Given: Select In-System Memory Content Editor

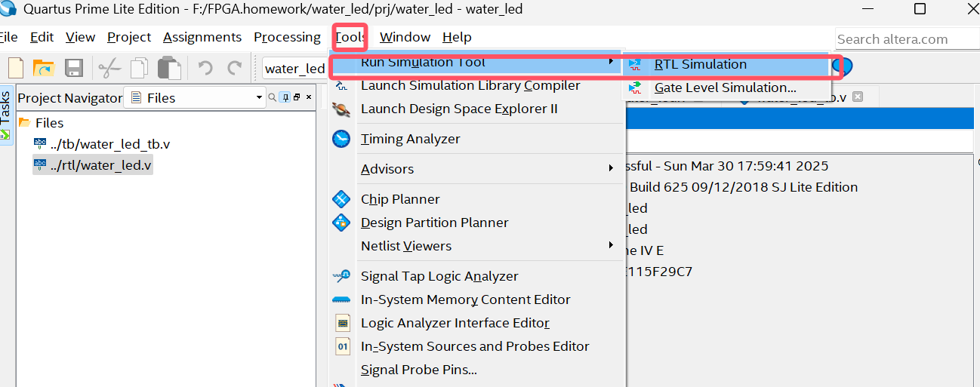Looking at the screenshot, I should (x=466, y=299).
